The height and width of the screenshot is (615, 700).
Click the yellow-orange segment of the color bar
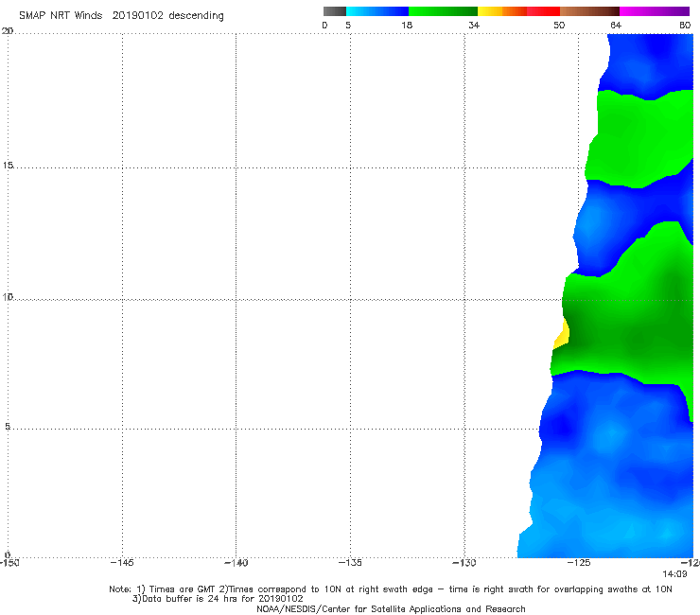pos(501,11)
